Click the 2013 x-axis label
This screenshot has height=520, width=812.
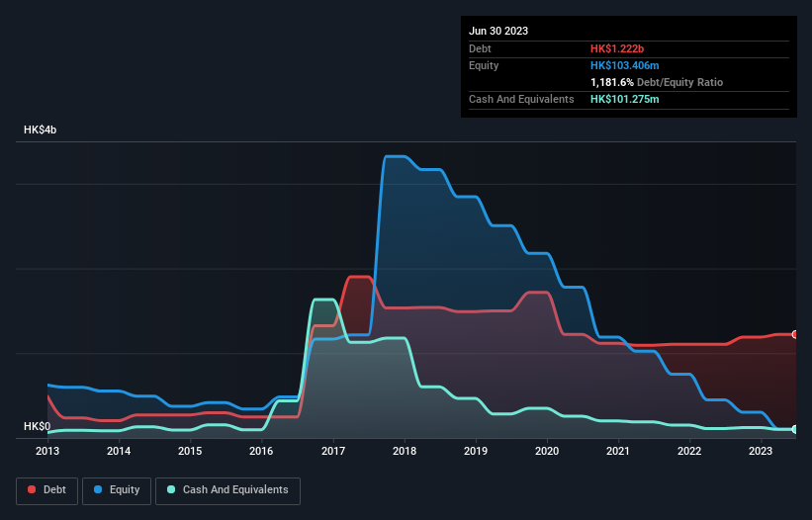(47, 451)
